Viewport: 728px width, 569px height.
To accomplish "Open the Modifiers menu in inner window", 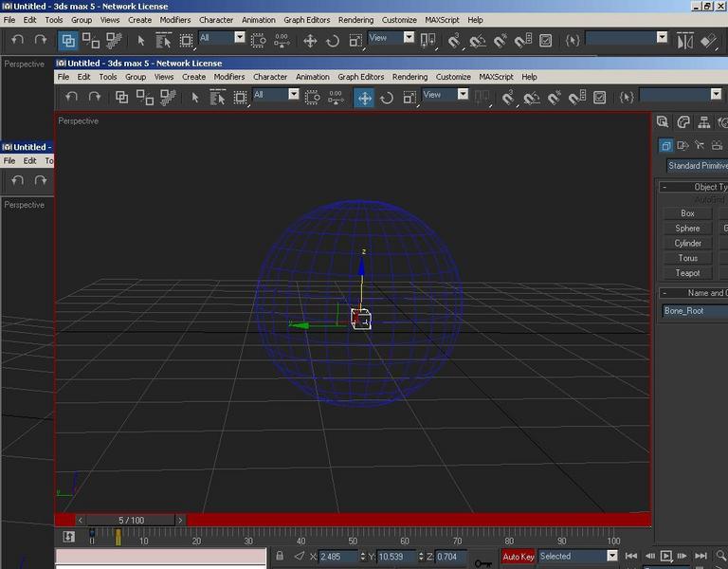I will coord(228,77).
